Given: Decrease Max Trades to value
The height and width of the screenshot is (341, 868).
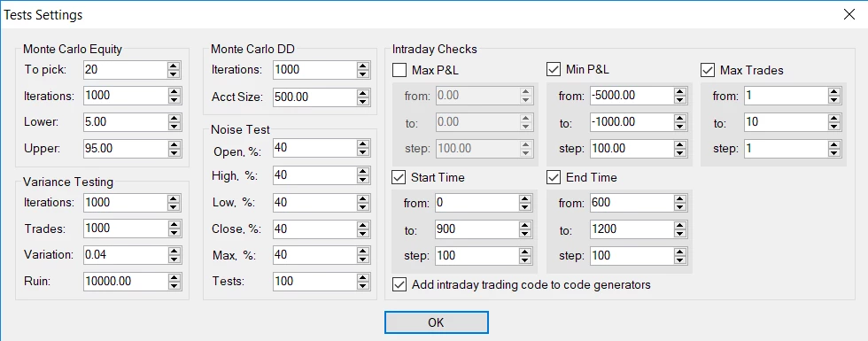Looking at the screenshot, I should 834,126.
